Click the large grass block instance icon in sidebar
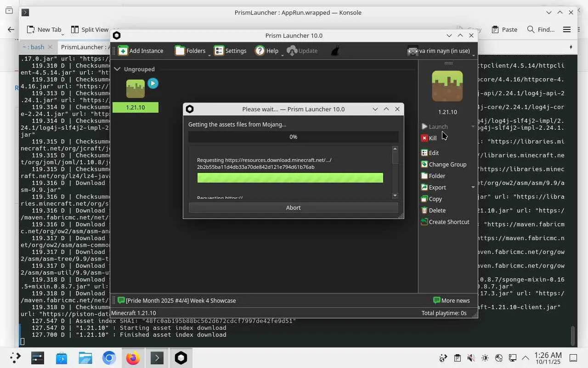This screenshot has width=588, height=368. [x=447, y=86]
